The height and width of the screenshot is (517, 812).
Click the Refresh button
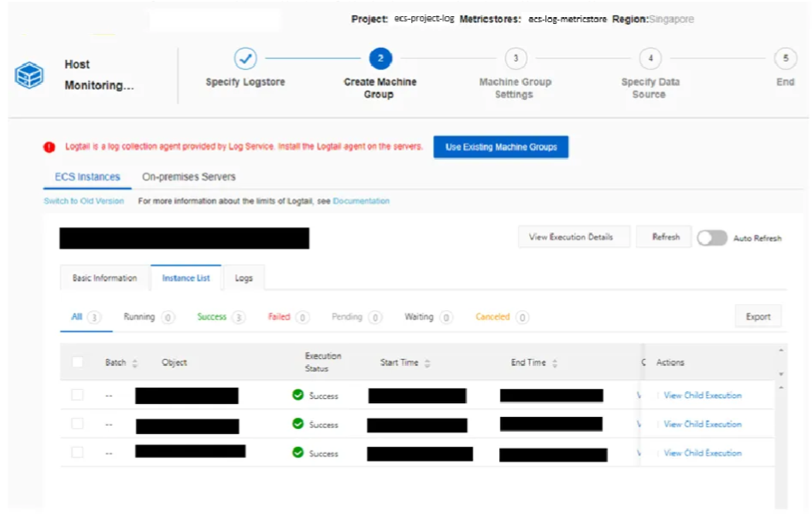click(x=666, y=237)
